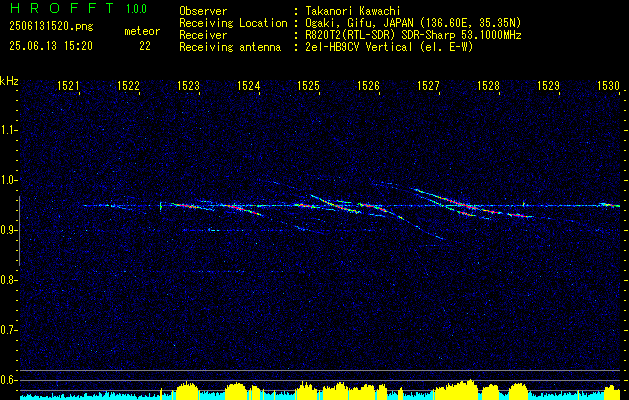Click the 0.7 kHz axis label
The height and width of the screenshot is (400, 629).
click(x=8, y=330)
